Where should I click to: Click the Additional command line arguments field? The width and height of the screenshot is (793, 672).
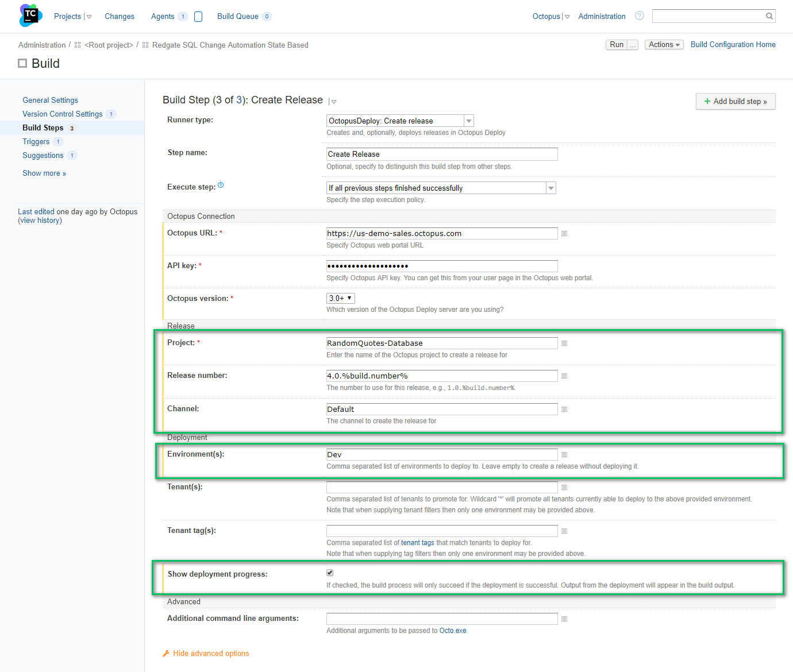[x=441, y=619]
